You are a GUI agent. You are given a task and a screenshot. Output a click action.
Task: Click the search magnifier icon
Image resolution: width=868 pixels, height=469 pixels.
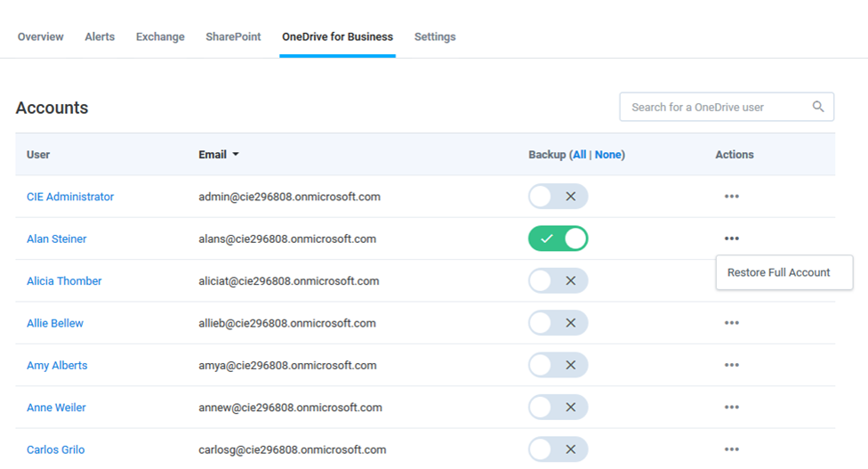point(818,106)
